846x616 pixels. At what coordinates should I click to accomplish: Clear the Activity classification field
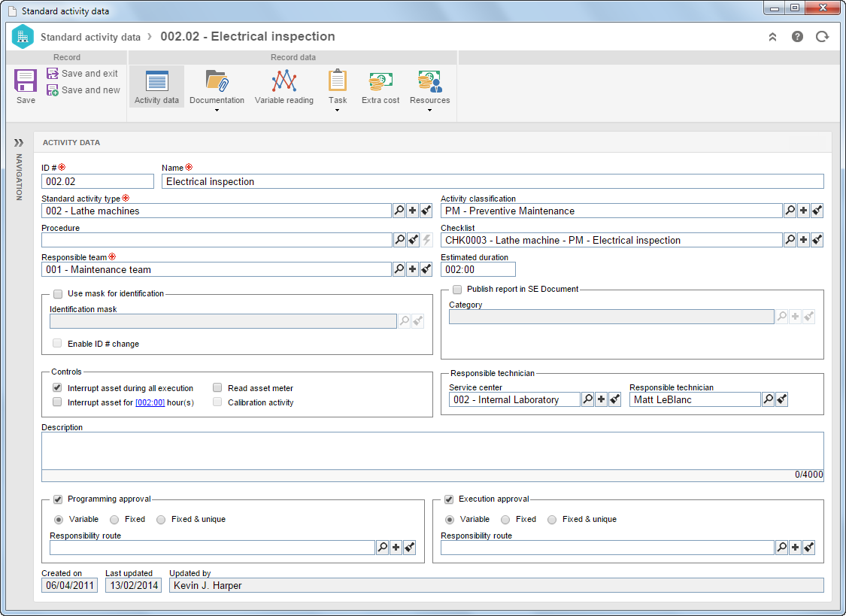click(817, 211)
